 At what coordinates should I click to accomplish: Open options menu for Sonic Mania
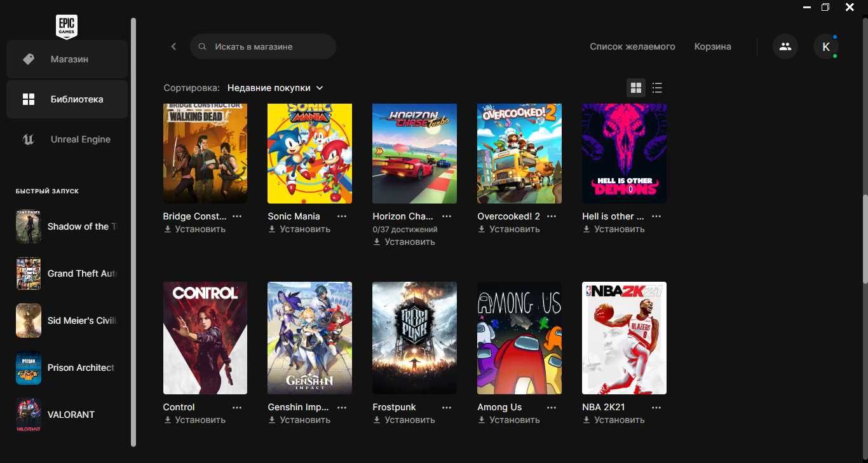click(x=342, y=216)
